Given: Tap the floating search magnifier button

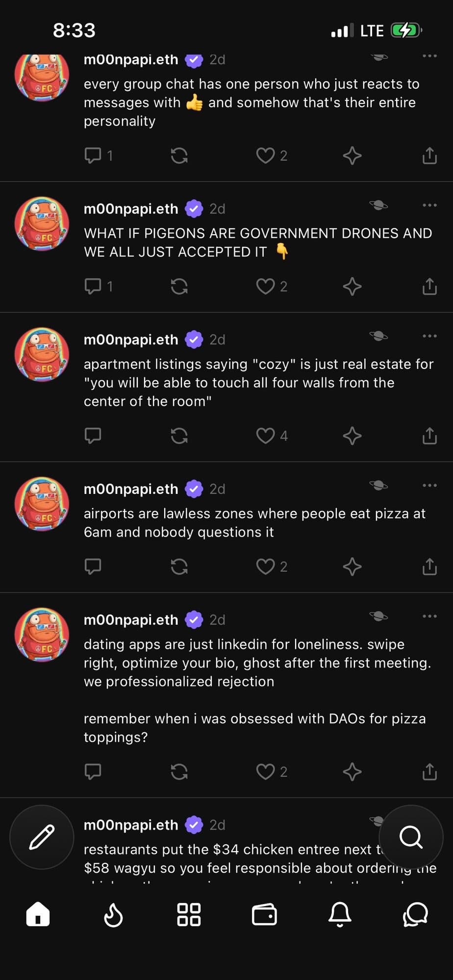Looking at the screenshot, I should (x=411, y=837).
